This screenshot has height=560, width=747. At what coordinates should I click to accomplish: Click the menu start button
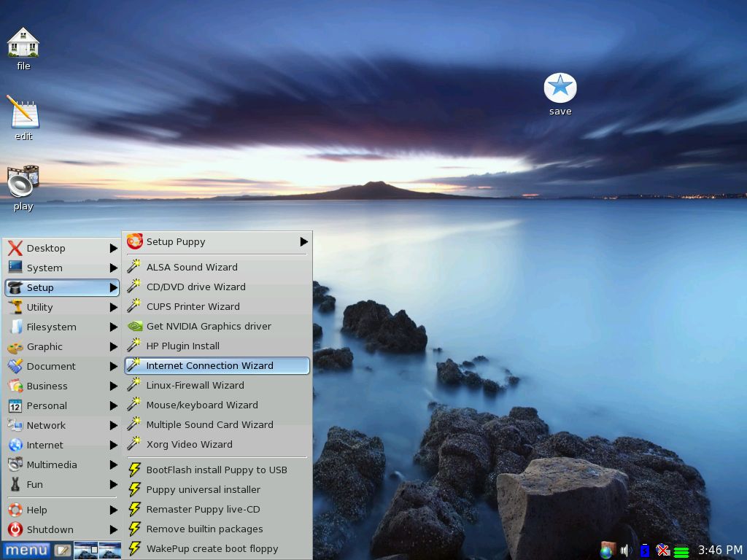(x=26, y=550)
